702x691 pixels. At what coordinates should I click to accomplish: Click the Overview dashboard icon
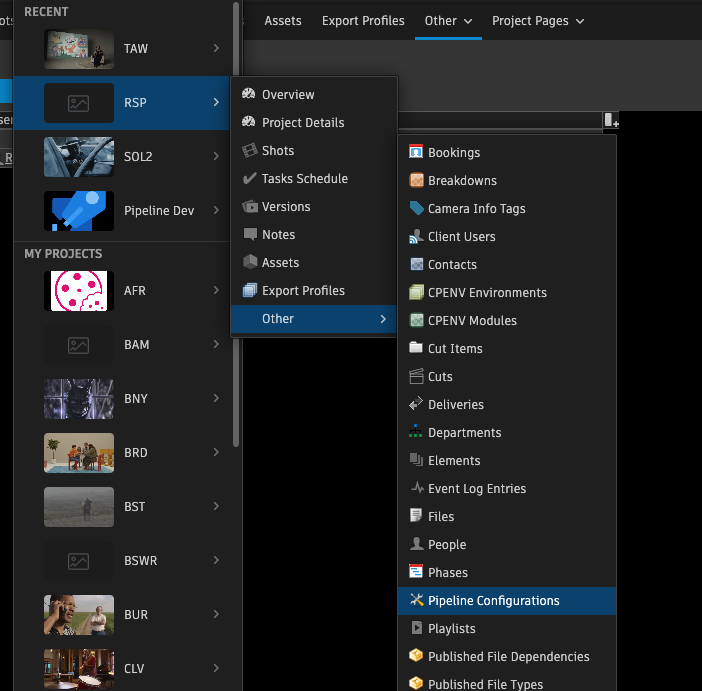coord(250,95)
